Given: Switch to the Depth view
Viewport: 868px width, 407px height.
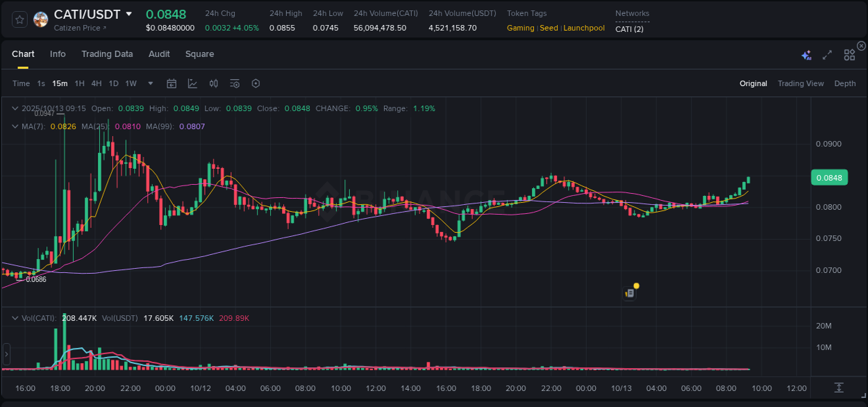Looking at the screenshot, I should (x=844, y=83).
